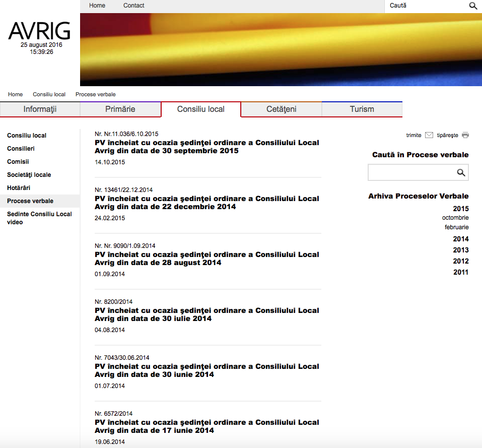Switch to the Informații tab
This screenshot has height=448, width=482.
(x=40, y=109)
